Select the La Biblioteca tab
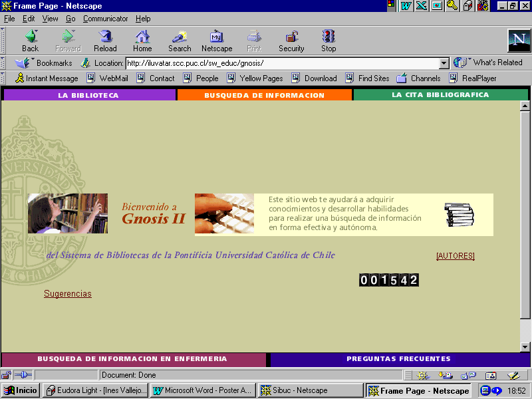Viewport: 532px width, 399px height. click(88, 95)
